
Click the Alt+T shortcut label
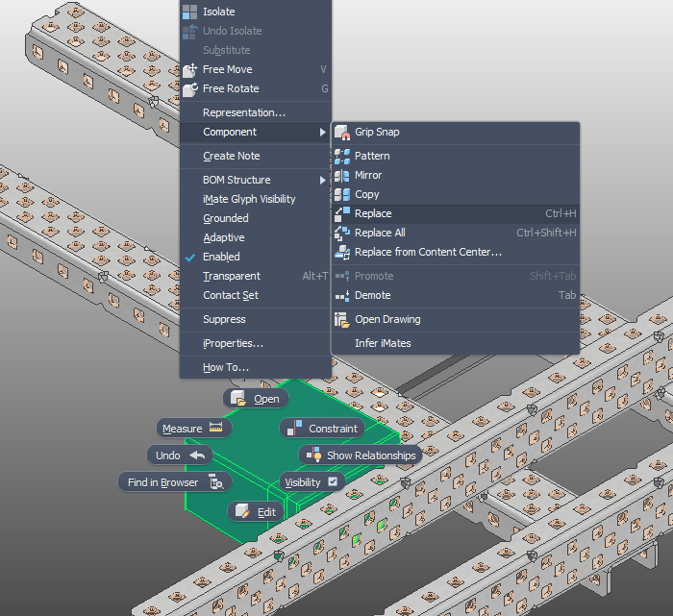tap(315, 276)
